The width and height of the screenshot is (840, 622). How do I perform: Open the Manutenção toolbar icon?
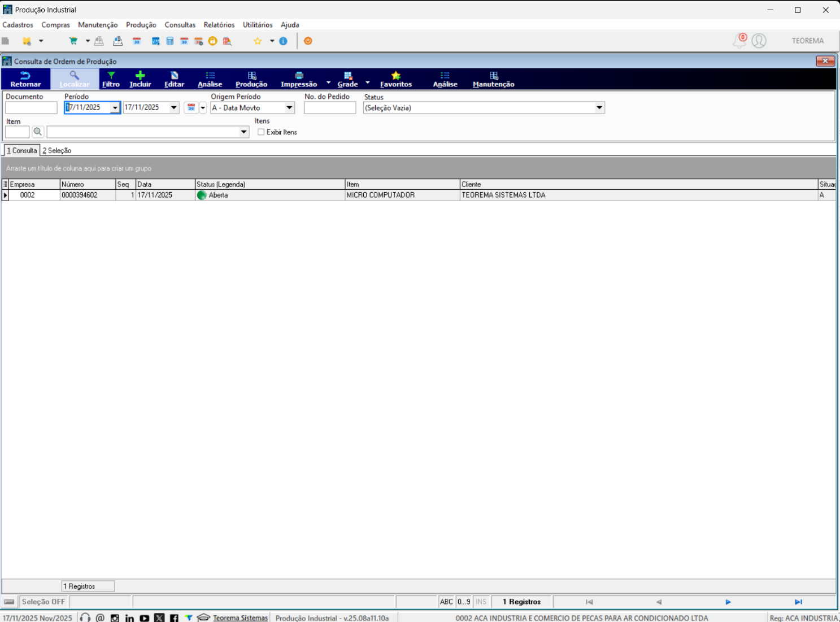[494, 75]
